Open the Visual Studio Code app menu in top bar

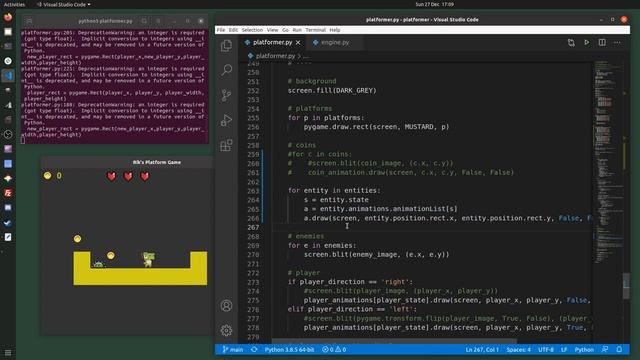(x=64, y=4)
